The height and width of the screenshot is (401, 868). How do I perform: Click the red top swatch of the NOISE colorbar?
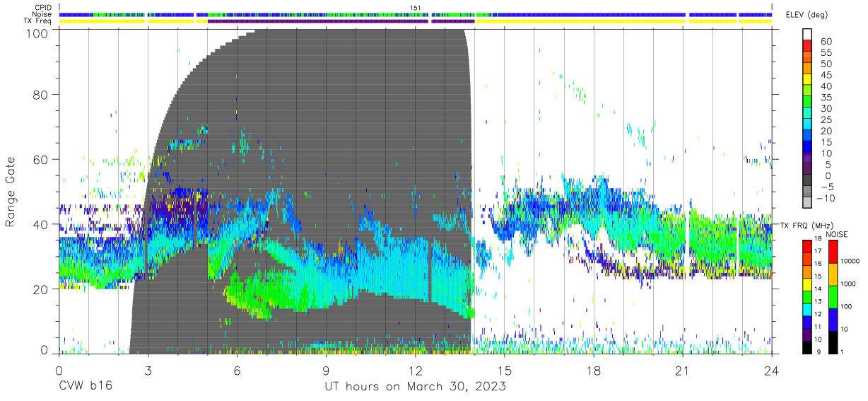833,252
